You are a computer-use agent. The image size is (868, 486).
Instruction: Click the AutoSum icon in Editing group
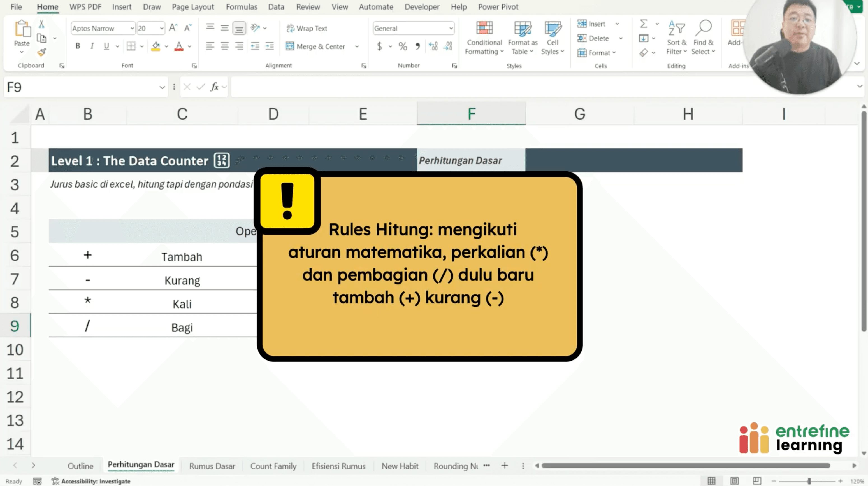click(x=644, y=24)
